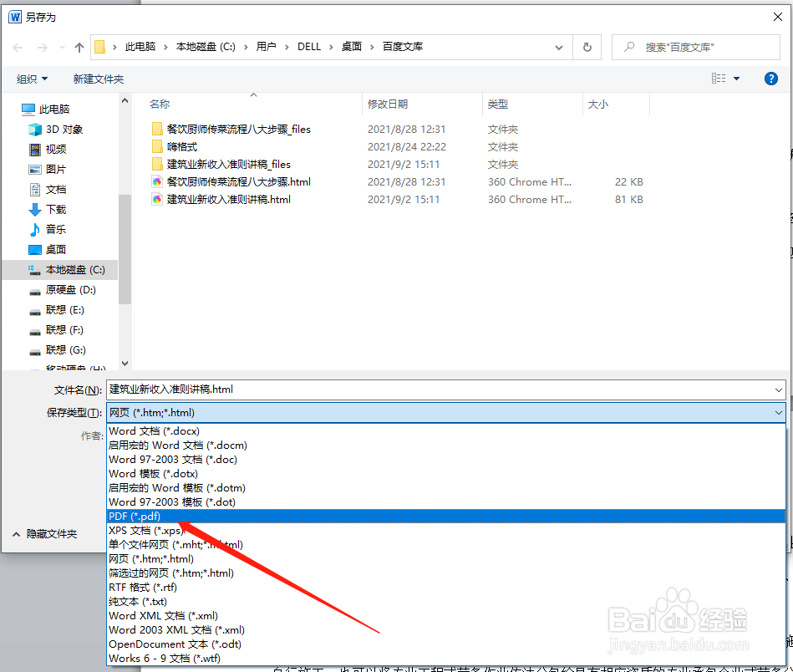Select the 嗨格式 folder
Viewport: 793px width, 672px height.
coord(175,147)
